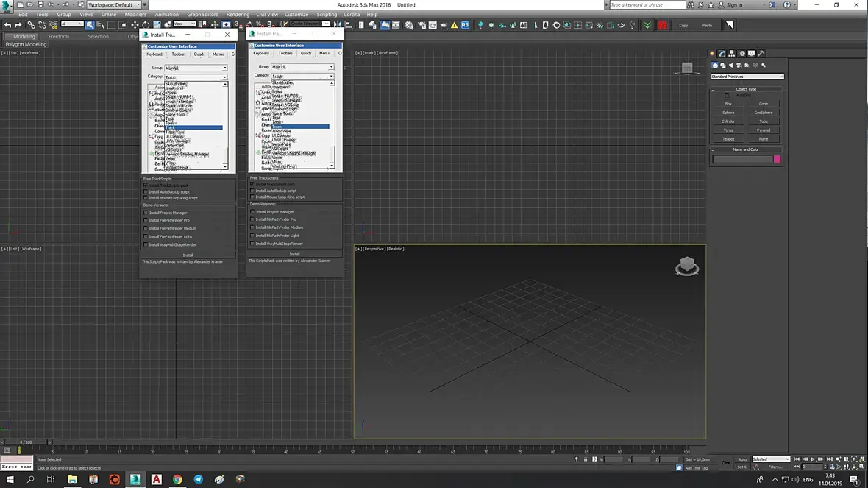
Task: Activate the Select and Move tool
Action: point(135,25)
